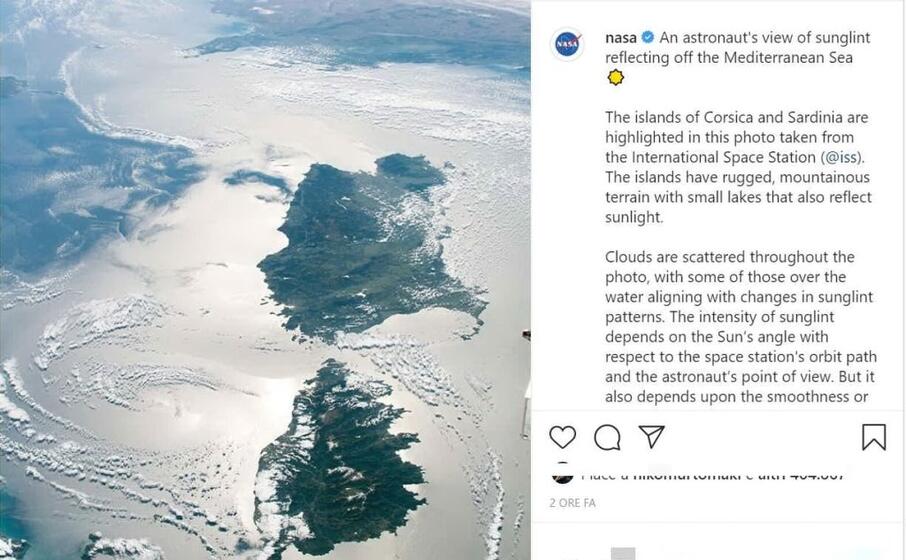This screenshot has width=906, height=560.
Task: Click the Sardinia island in the photo
Action: pyautogui.click(x=370, y=250)
